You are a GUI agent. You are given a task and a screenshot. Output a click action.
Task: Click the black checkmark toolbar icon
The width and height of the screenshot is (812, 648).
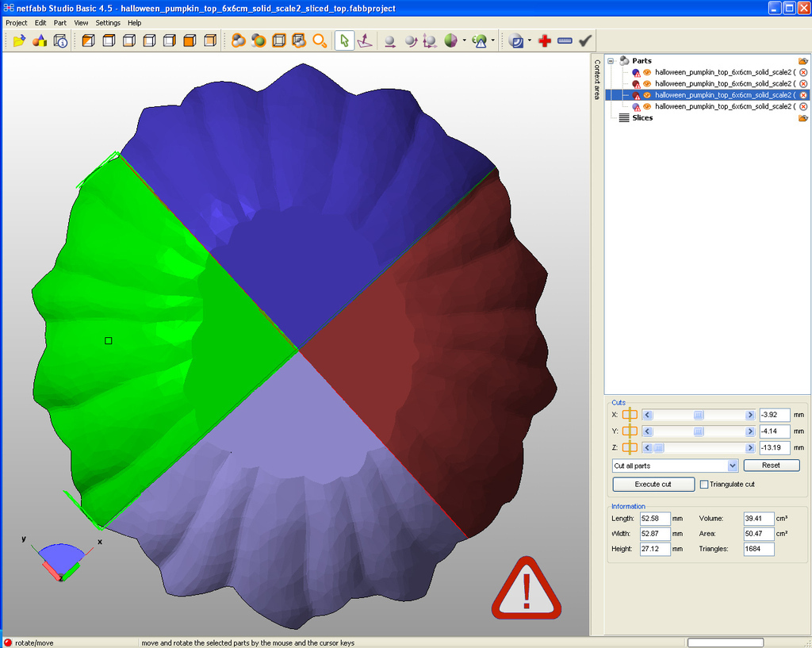[585, 40]
